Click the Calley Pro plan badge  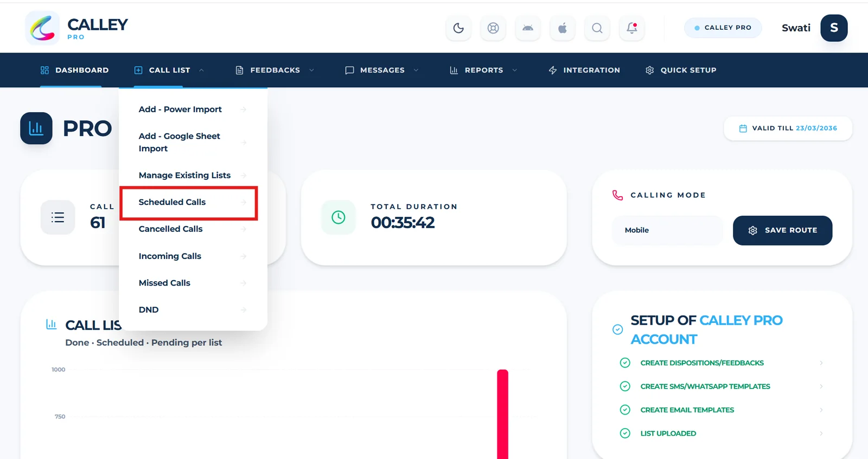point(723,28)
